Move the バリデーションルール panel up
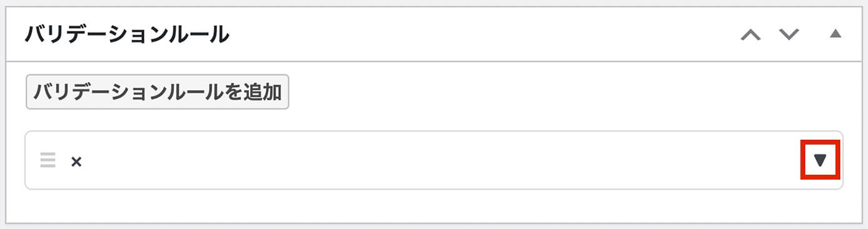Screen dimensions: 868x229 pos(750,34)
